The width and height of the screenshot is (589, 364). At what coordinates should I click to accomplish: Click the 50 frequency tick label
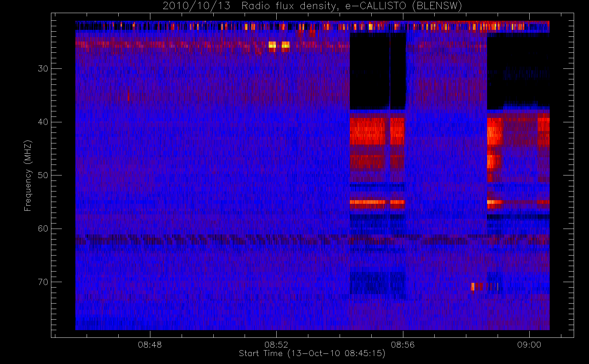pyautogui.click(x=43, y=175)
